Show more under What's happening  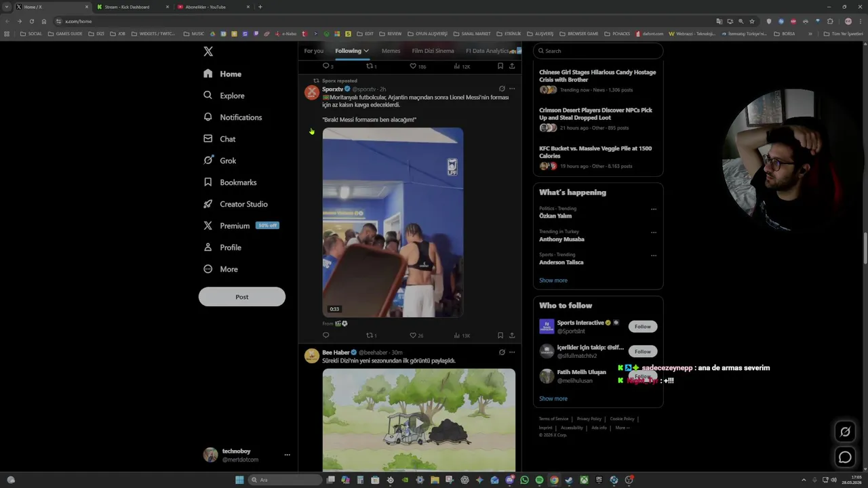[553, 281]
